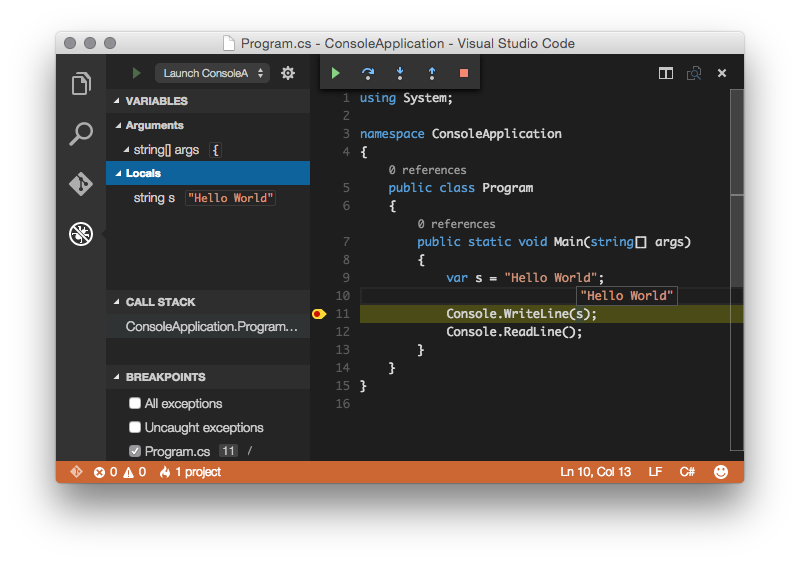
Task: Open the Launch ConsoleA configuration dropdown
Action: pyautogui.click(x=212, y=73)
